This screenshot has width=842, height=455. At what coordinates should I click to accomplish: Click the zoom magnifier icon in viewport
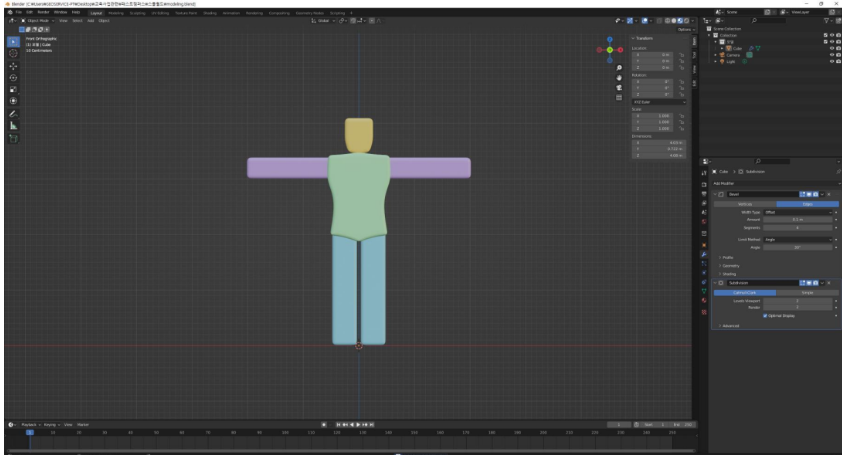pyautogui.click(x=620, y=68)
